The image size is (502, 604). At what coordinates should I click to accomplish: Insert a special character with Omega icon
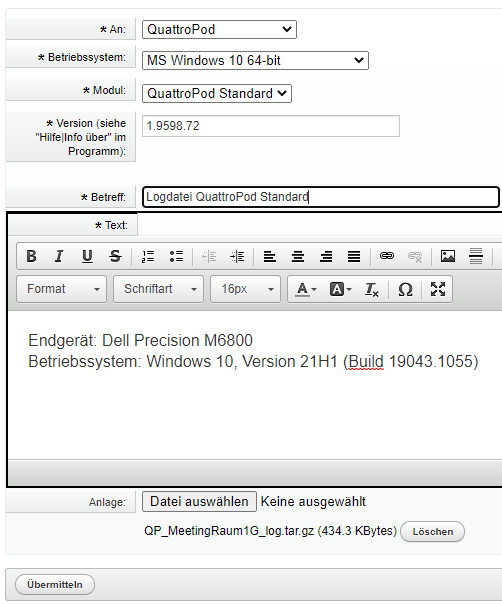coord(405,289)
